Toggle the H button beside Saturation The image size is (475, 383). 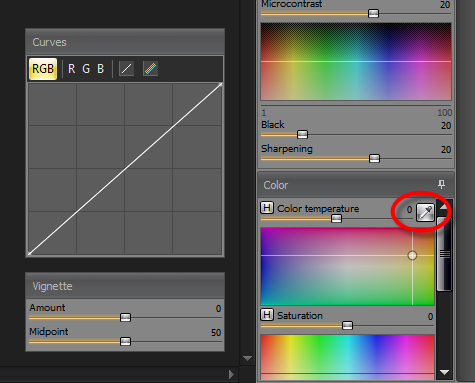point(267,315)
